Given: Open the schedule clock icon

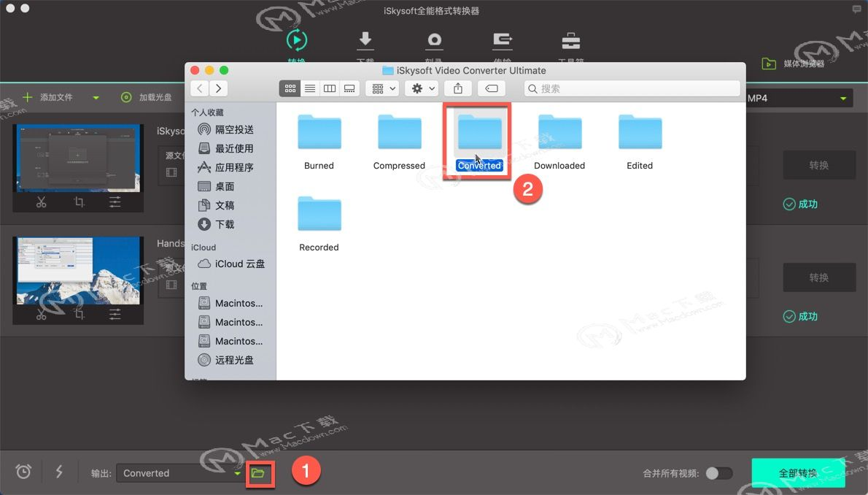Looking at the screenshot, I should pos(23,472).
